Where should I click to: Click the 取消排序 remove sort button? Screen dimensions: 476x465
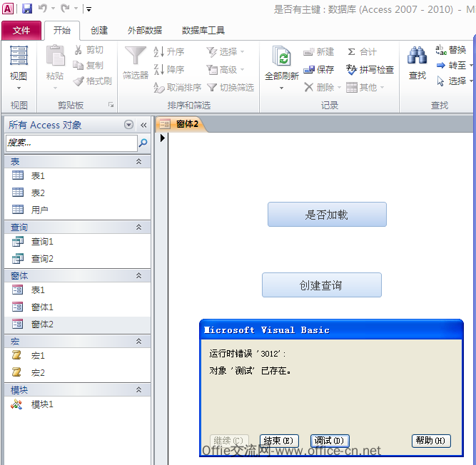click(x=177, y=88)
